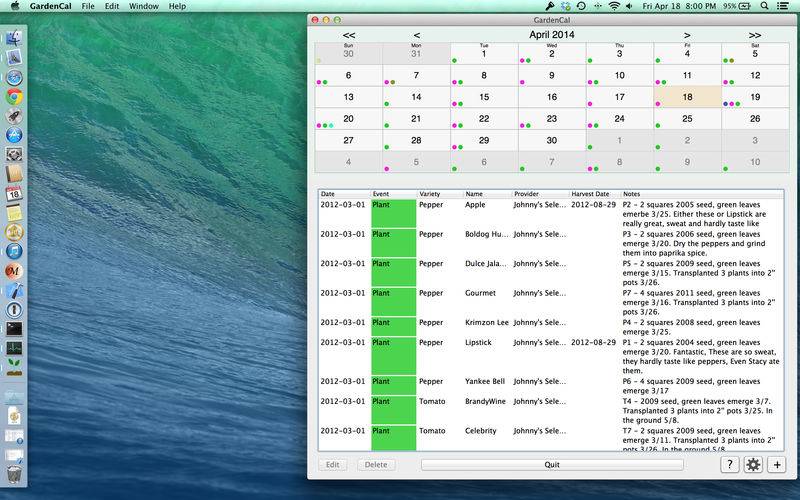Select April 18 in the calendar

[687, 97]
